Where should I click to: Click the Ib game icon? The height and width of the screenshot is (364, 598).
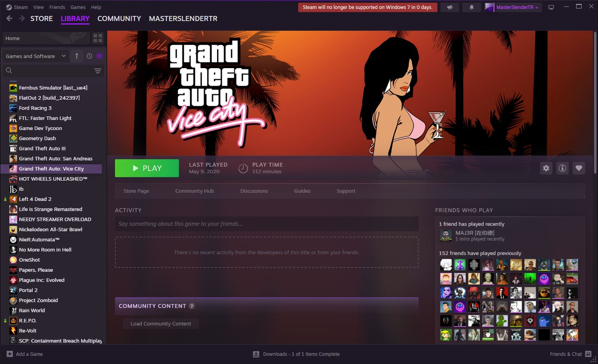point(13,189)
